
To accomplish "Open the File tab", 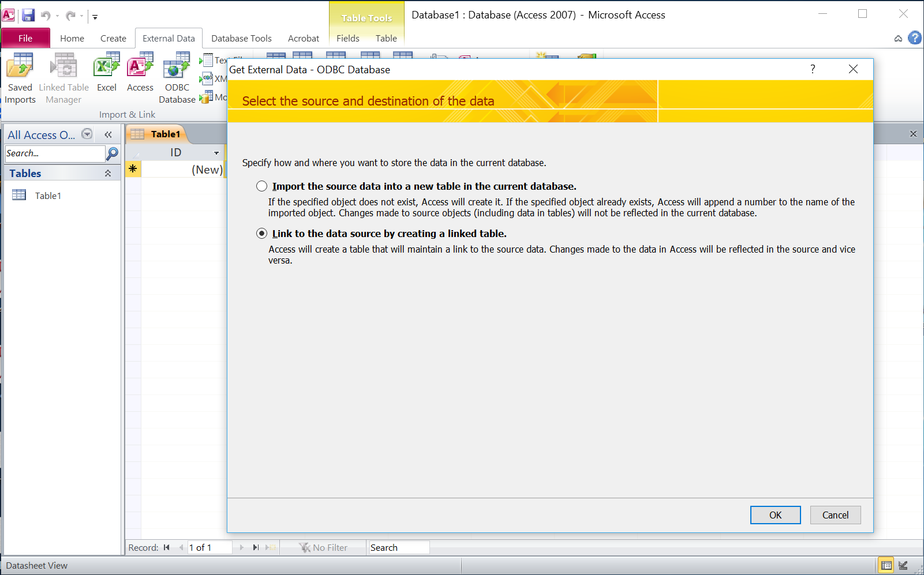I will click(x=25, y=38).
